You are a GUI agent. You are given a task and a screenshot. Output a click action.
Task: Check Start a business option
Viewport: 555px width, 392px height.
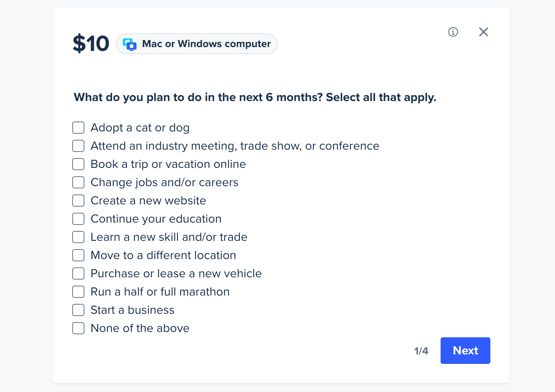[x=78, y=310]
